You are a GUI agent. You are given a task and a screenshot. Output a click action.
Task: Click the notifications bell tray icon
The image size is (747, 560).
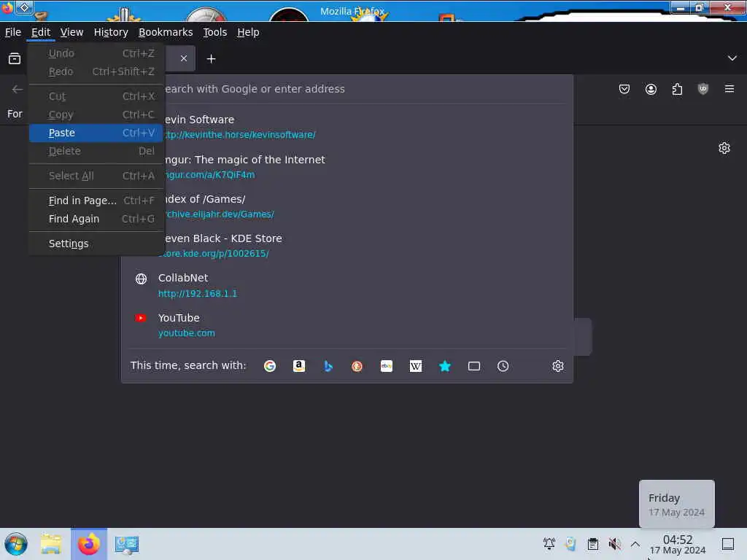coord(549,543)
